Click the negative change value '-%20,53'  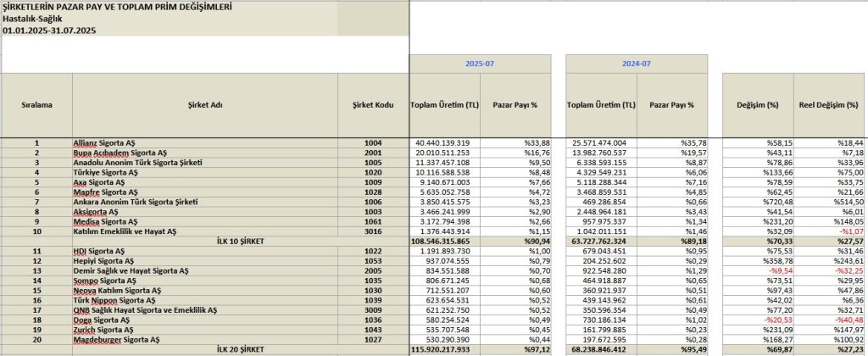(758, 320)
